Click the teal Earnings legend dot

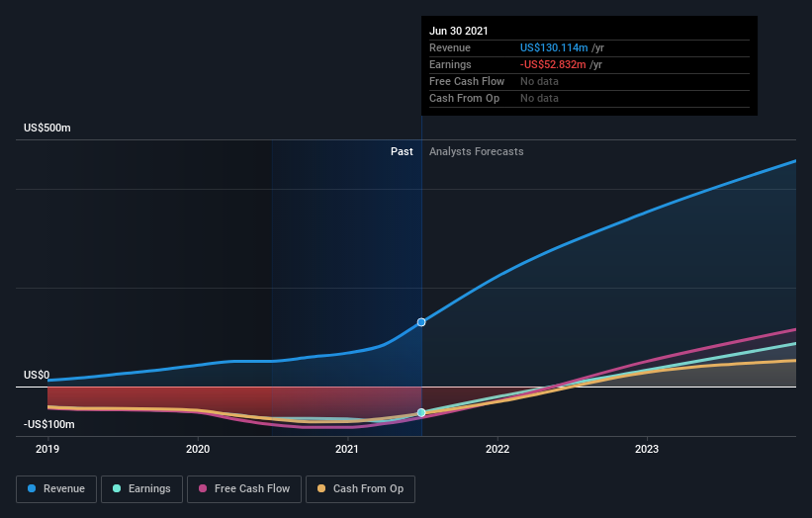117,488
